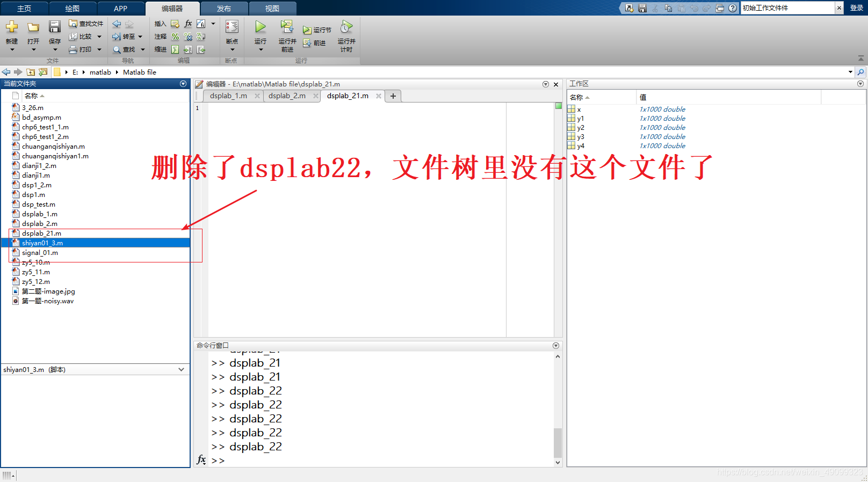The width and height of the screenshot is (868, 482).
Task: Click the help question mark icon
Action: (x=733, y=8)
